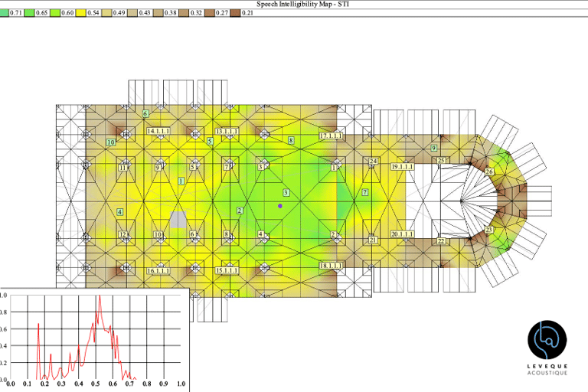Click green receiver marker 4

(x=120, y=212)
